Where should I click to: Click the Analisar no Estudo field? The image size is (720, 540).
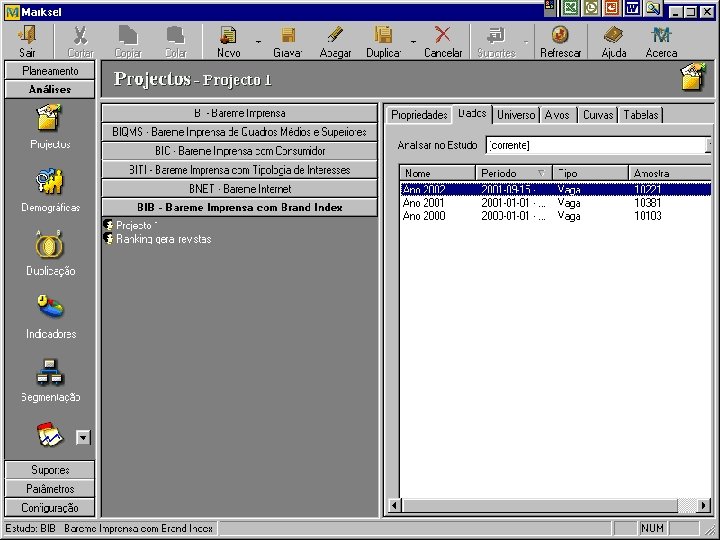[x=596, y=146]
